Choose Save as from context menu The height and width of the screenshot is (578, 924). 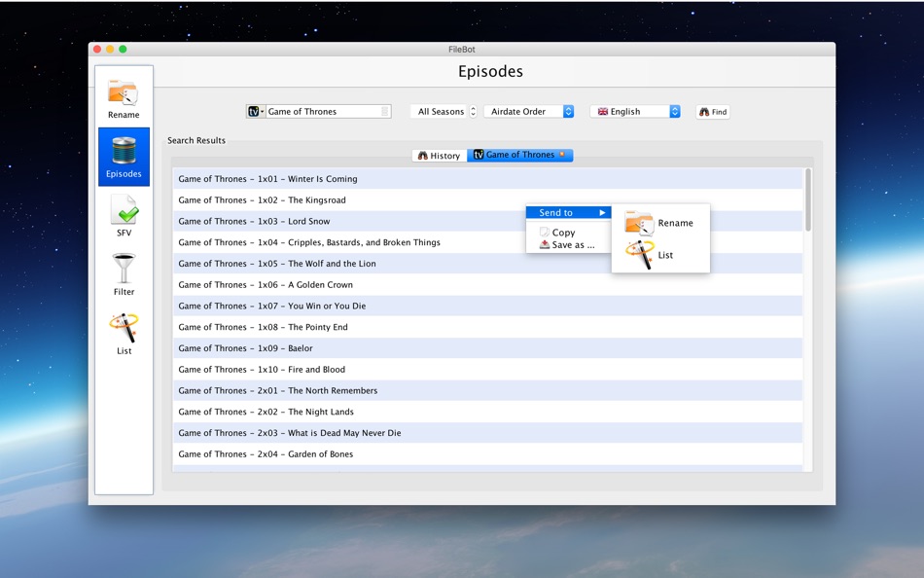coord(568,245)
